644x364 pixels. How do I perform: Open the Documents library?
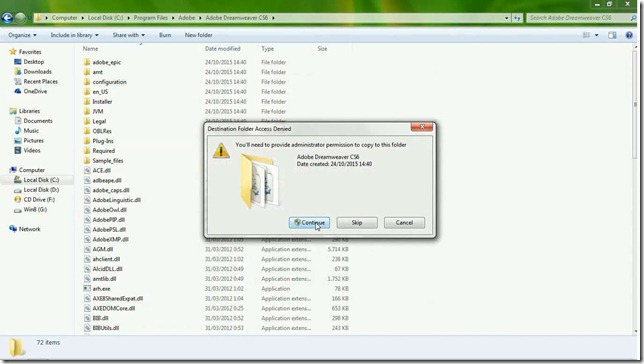tap(38, 121)
